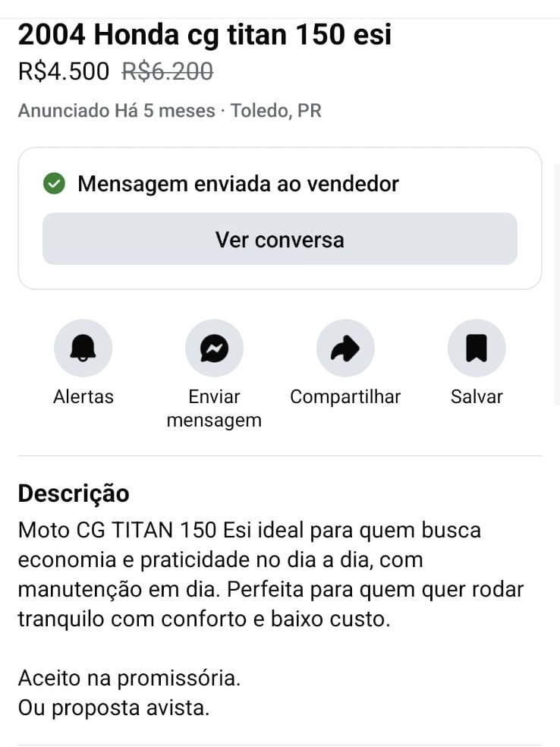This screenshot has height=747, width=560.
Task: Click the Descrição heading
Action: (74, 493)
